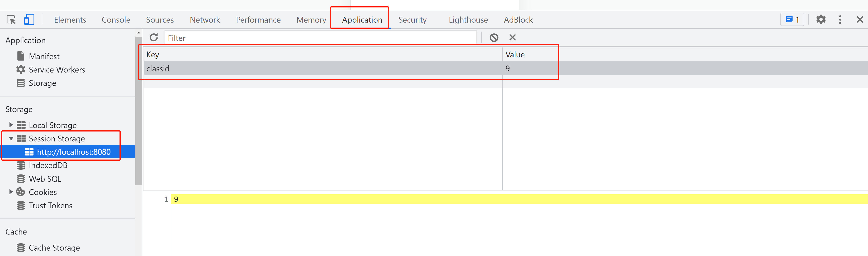Open the Service Workers section

[57, 70]
